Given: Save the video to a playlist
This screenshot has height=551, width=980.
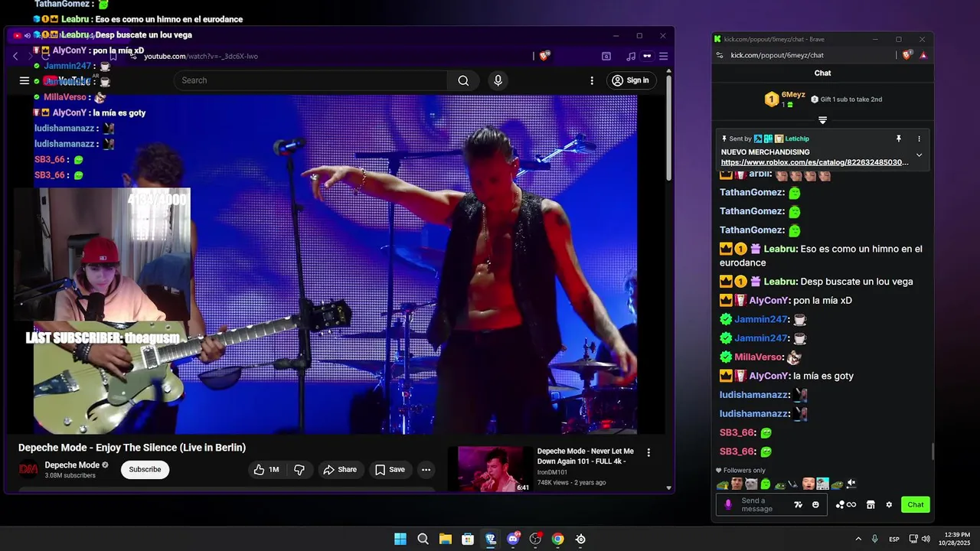Looking at the screenshot, I should (x=389, y=469).
